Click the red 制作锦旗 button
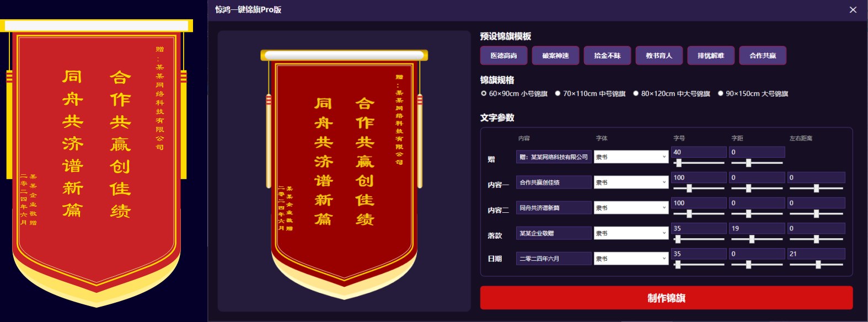The image size is (868, 322). (666, 298)
